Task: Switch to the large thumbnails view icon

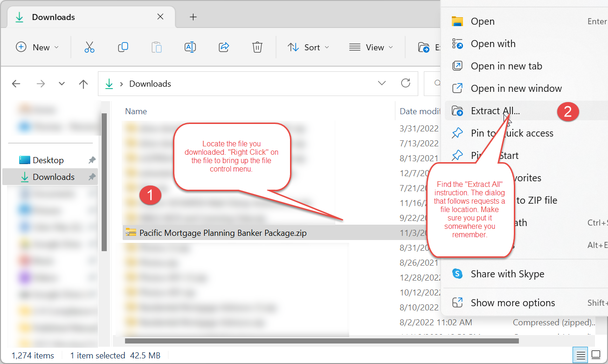Action: pos(596,356)
